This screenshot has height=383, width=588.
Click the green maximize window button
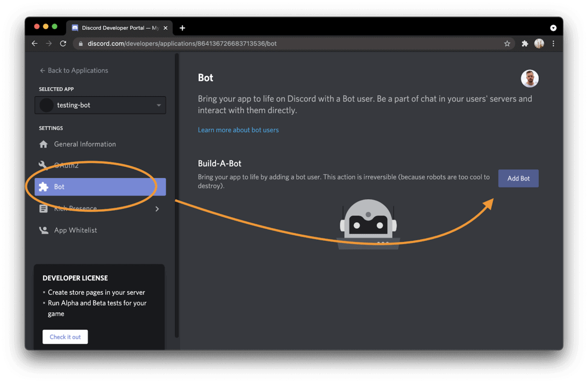pyautogui.click(x=55, y=27)
